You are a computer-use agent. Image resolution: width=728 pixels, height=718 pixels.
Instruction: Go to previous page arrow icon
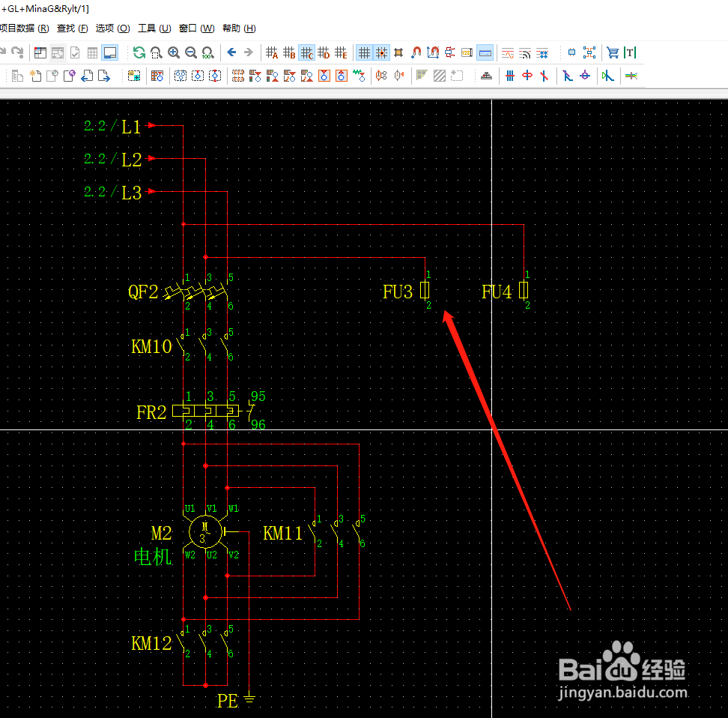[x=87, y=76]
